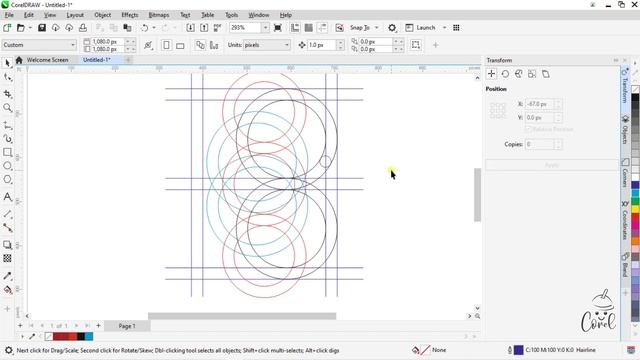Toggle the Relative Position checkbox
Screen dimensions: 640x360
pos(528,129)
